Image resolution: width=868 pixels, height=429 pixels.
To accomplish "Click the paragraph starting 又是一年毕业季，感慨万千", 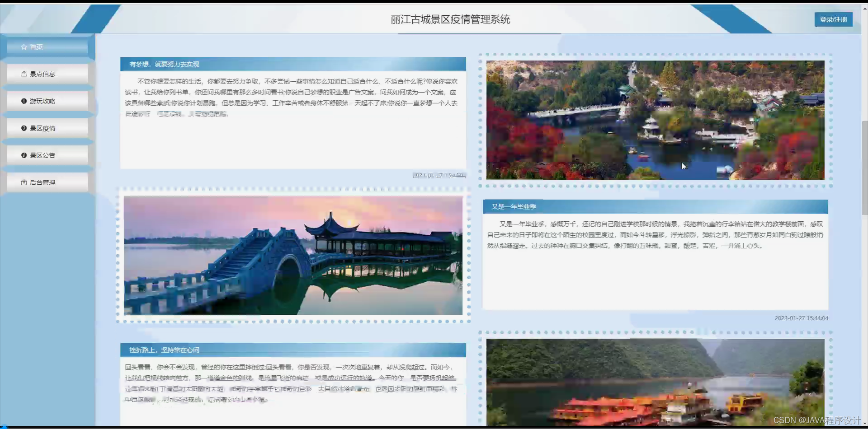I will (655, 235).
